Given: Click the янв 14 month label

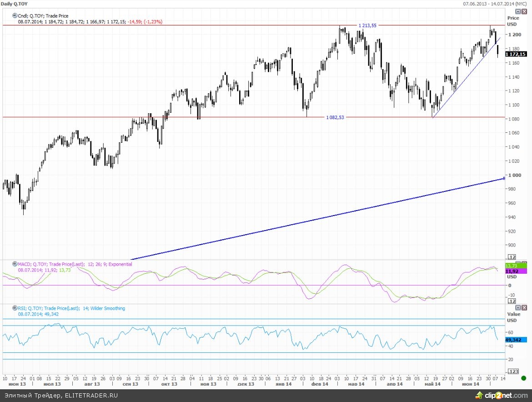Looking at the screenshot, I should (284, 384).
